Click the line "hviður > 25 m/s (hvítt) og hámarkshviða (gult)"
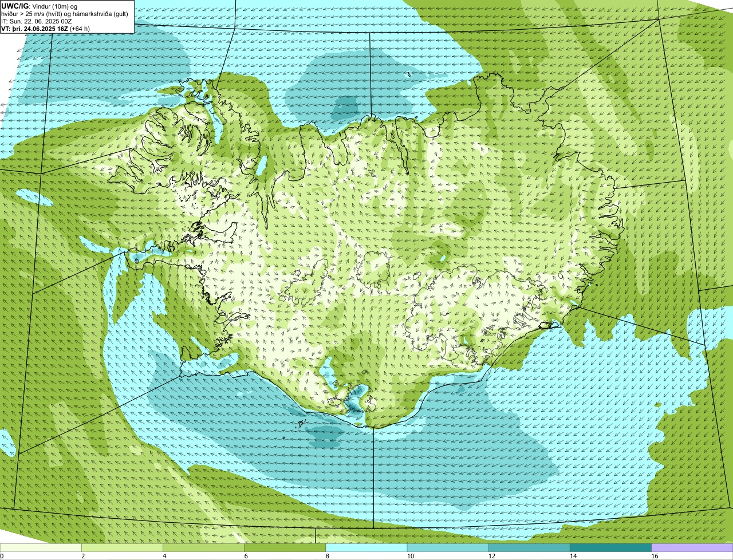 tap(65, 14)
